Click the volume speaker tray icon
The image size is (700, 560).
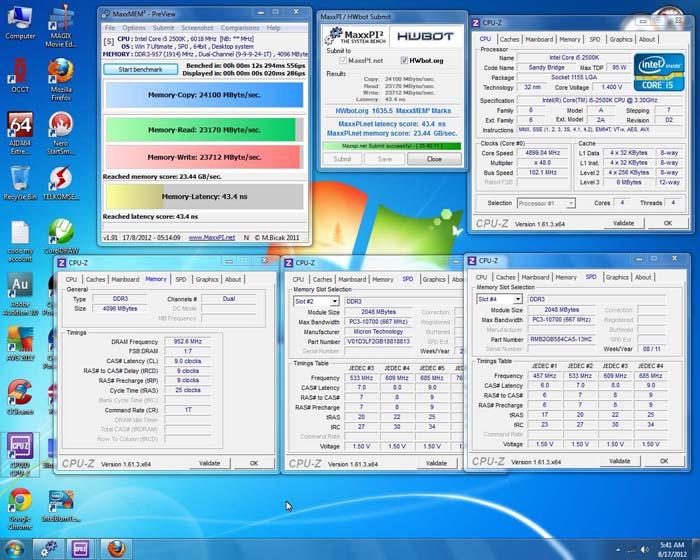(x=644, y=549)
